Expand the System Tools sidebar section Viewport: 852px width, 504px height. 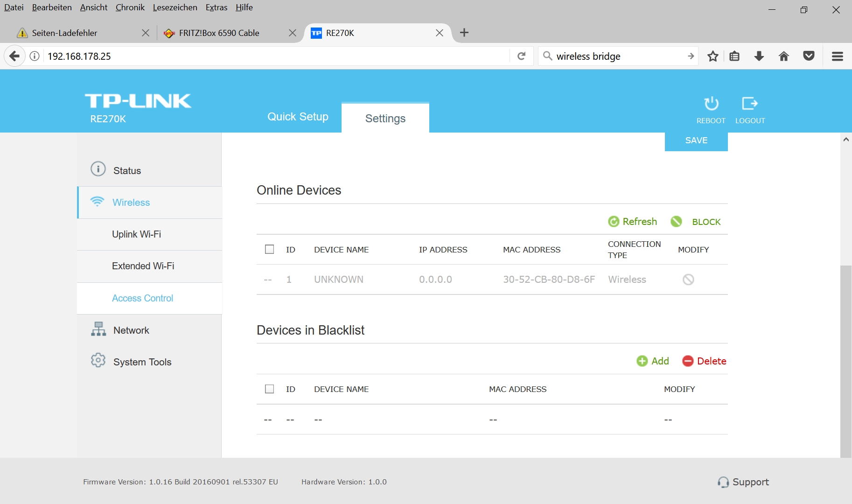click(142, 362)
